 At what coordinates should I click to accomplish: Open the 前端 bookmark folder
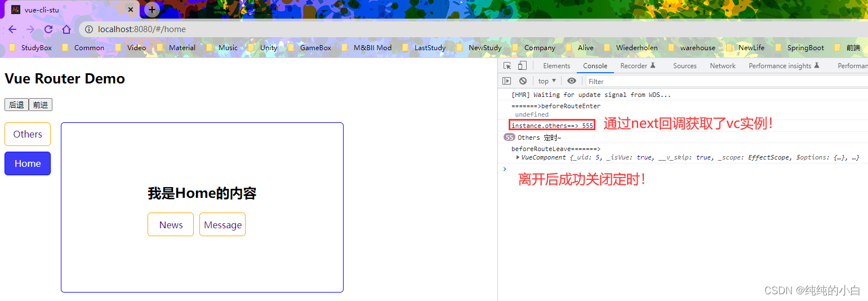847,48
